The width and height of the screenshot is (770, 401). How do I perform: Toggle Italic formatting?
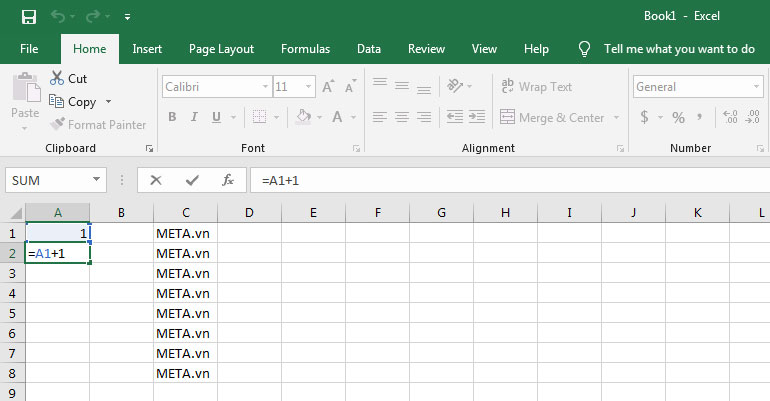[194, 117]
